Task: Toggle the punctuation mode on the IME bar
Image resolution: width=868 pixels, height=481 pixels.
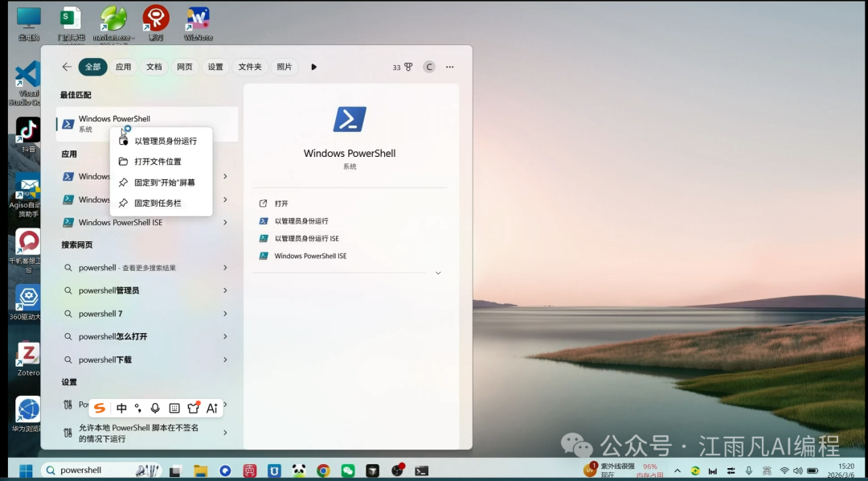Action: click(138, 409)
